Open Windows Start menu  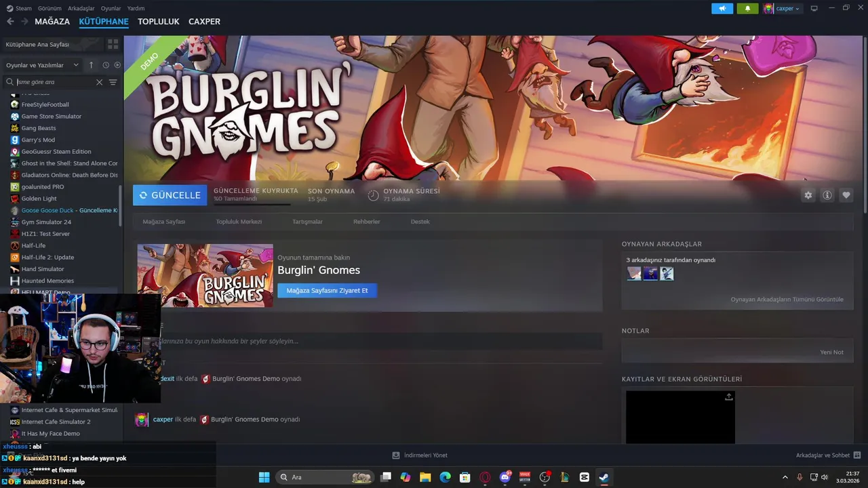pyautogui.click(x=264, y=477)
